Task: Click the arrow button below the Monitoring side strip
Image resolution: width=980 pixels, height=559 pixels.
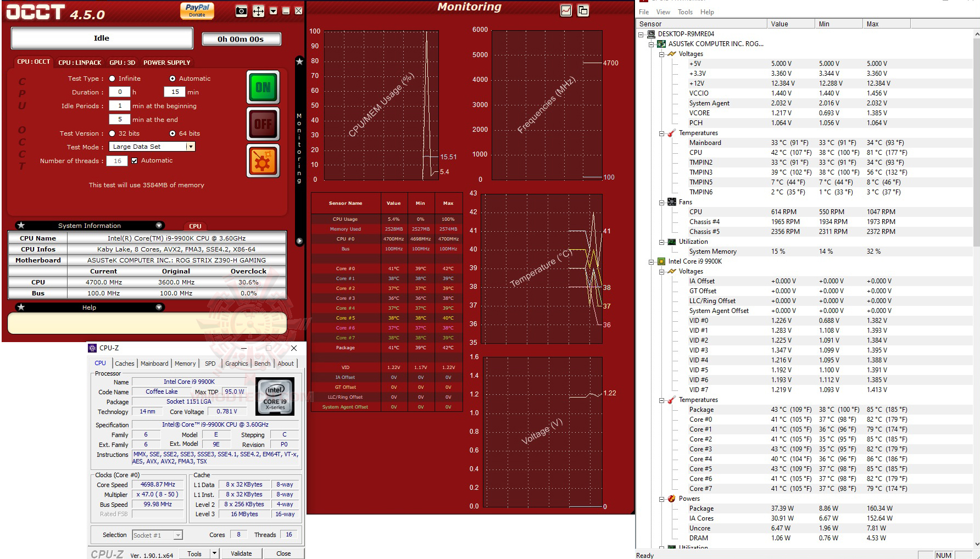Action: pos(299,241)
